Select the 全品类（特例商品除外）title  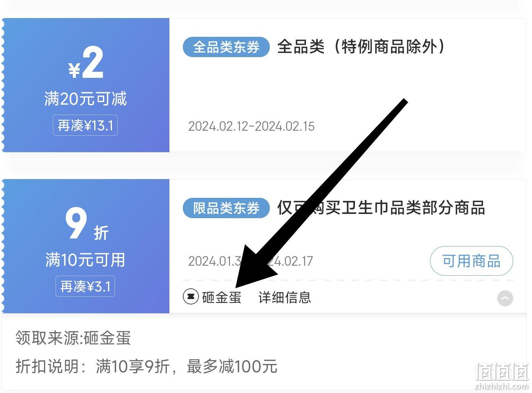tap(362, 47)
